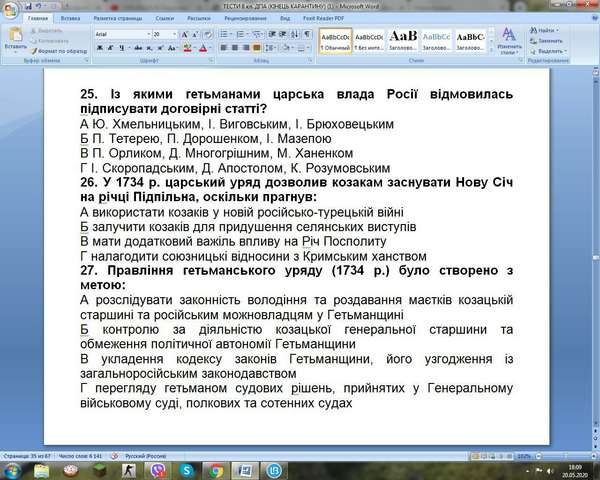Click the text highlight color icon
The width and height of the screenshot is (600, 480).
pos(187,48)
